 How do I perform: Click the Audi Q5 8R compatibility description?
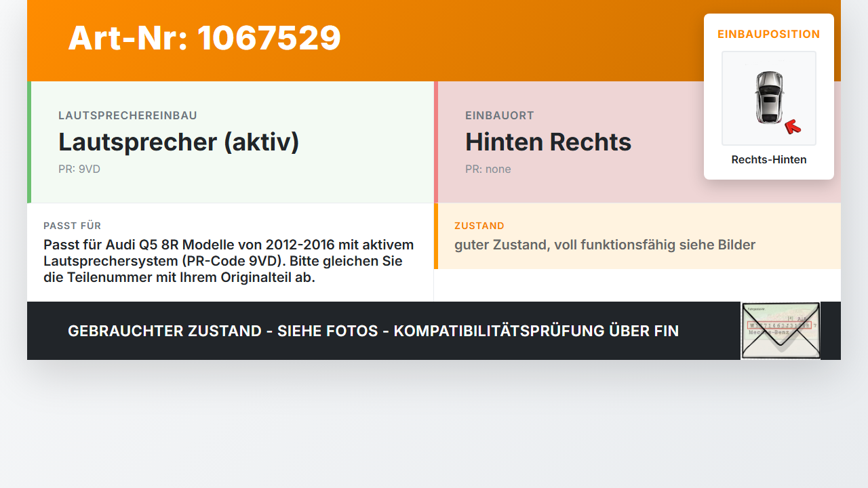[x=229, y=261]
